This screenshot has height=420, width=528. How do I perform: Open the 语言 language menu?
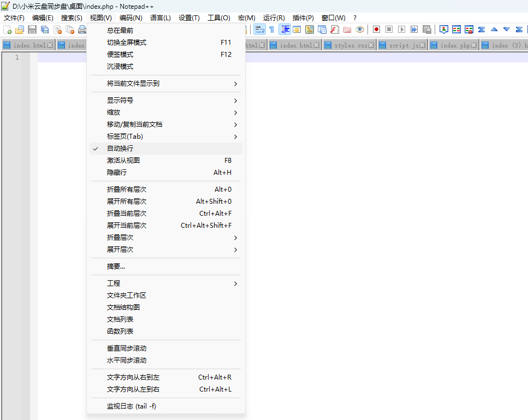point(160,17)
